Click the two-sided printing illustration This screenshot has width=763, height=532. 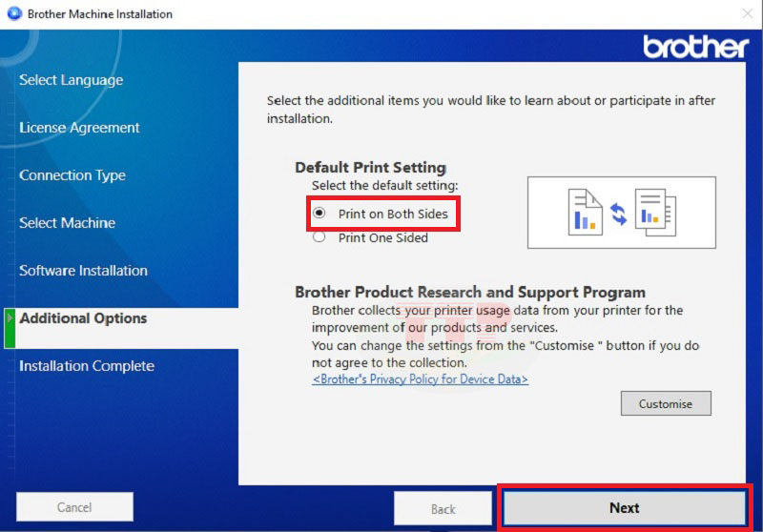[621, 212]
